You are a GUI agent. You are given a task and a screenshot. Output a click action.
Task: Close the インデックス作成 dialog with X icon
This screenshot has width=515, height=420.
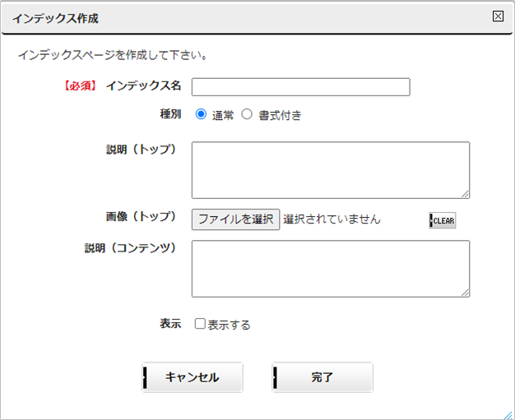[x=498, y=16]
